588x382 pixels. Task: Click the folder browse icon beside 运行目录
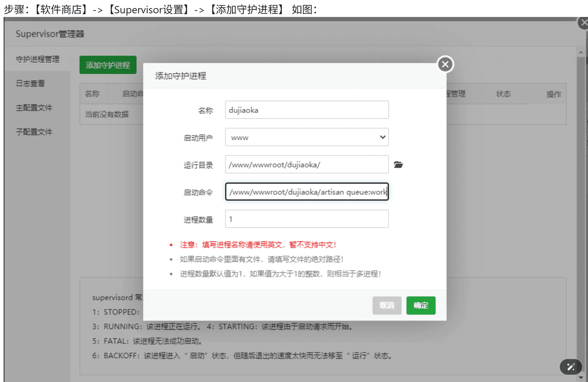(398, 165)
